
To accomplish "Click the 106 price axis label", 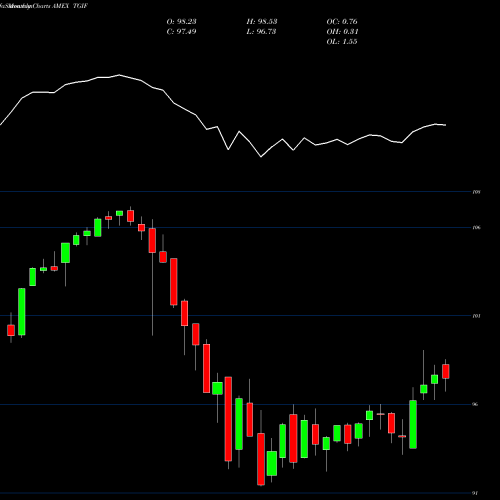I will [476, 228].
